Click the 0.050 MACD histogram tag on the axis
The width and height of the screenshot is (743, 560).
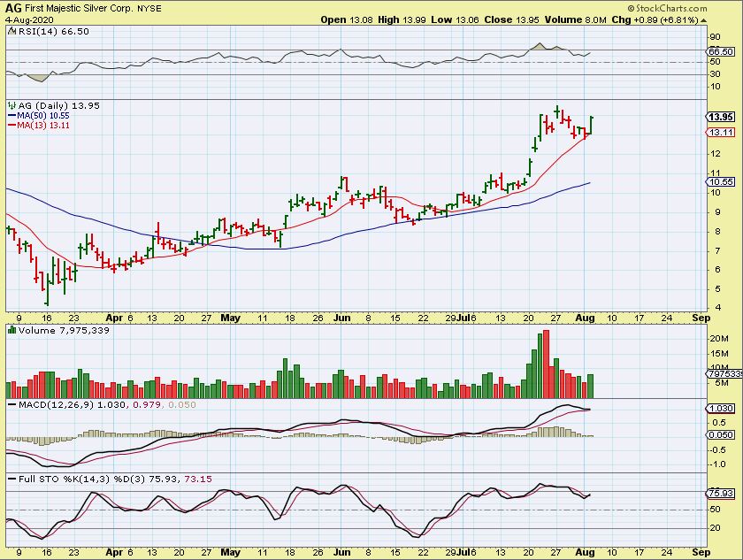point(721,435)
